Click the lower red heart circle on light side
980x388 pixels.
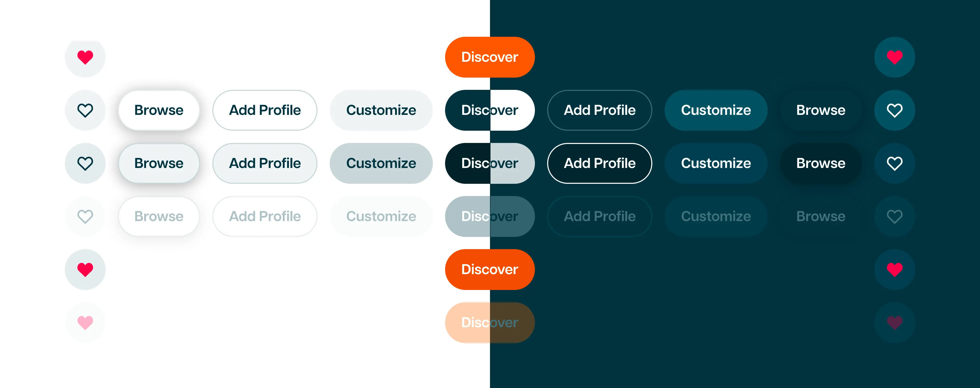pos(85,269)
